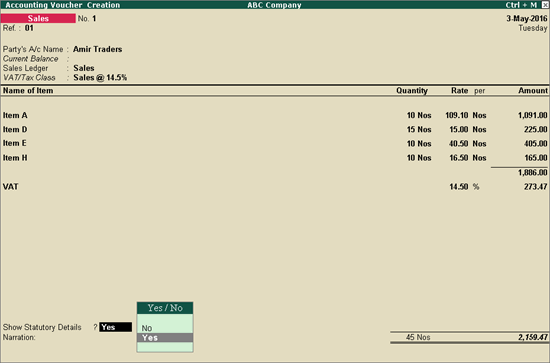Choose 'Yes' in the Yes/No list

[165, 338]
